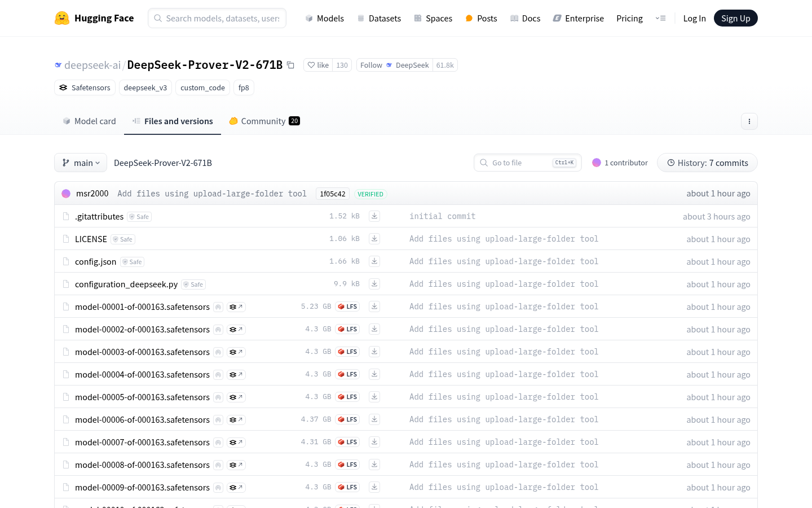Copy model name with the clipboard icon

(290, 65)
